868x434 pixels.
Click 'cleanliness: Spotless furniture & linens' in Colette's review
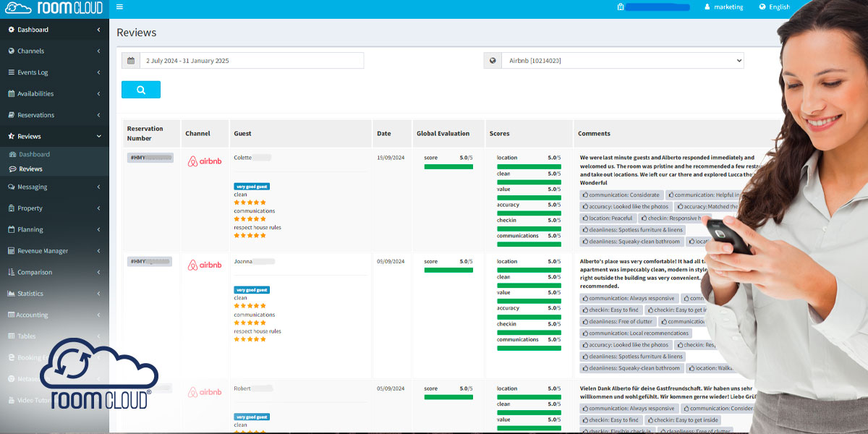coord(633,230)
